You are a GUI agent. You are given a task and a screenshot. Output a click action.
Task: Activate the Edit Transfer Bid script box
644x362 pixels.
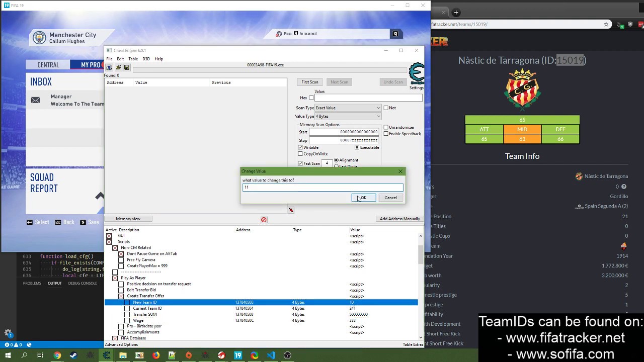pos(121,290)
